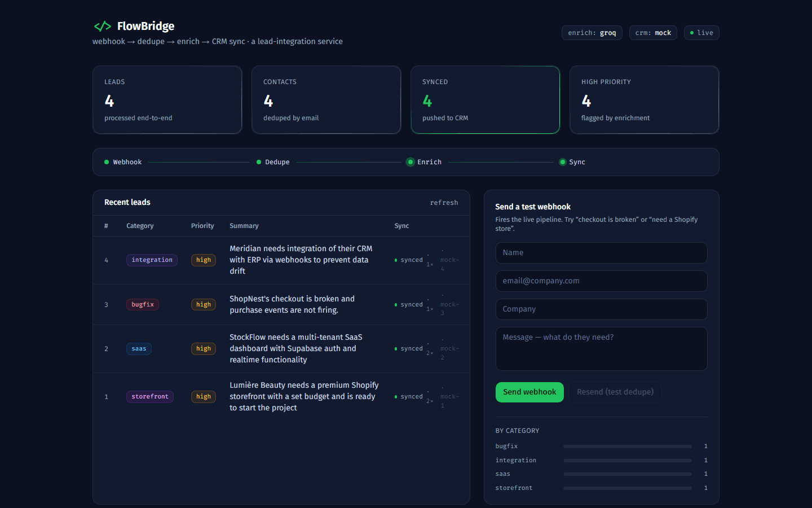Select the Contacts stat card
The height and width of the screenshot is (508, 812).
point(326,100)
